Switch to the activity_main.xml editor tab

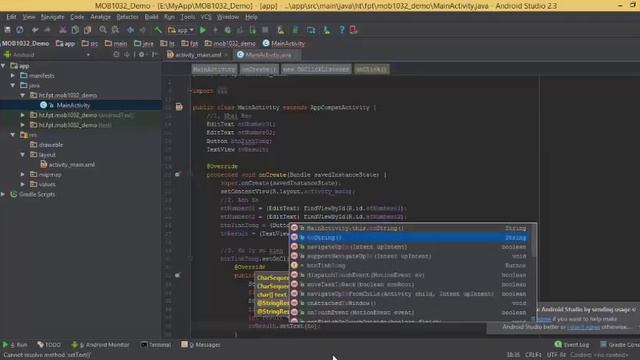coord(198,55)
